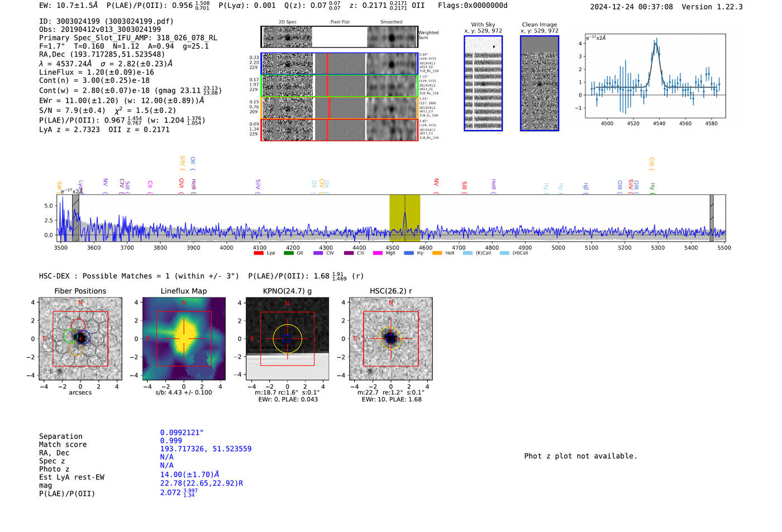Click the separation value 0.0992121"
Screen dimensions: 782x532
[x=182, y=433]
